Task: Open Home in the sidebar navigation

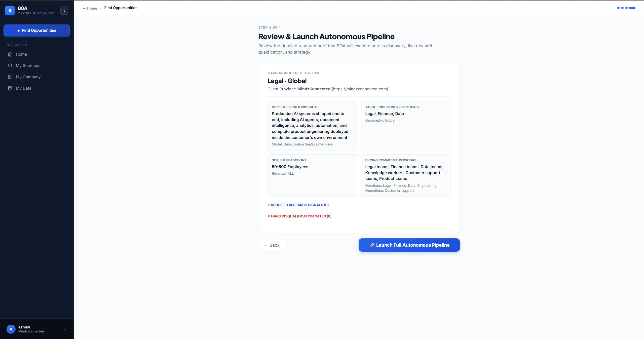Action: tap(37, 54)
